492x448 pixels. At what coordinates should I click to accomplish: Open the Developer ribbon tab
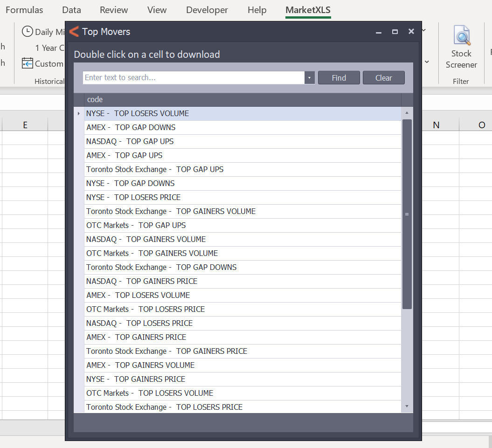207,10
